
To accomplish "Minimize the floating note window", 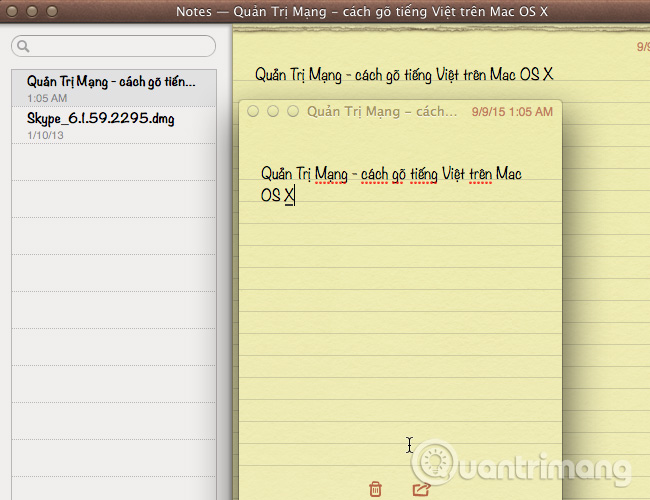I will point(273,111).
